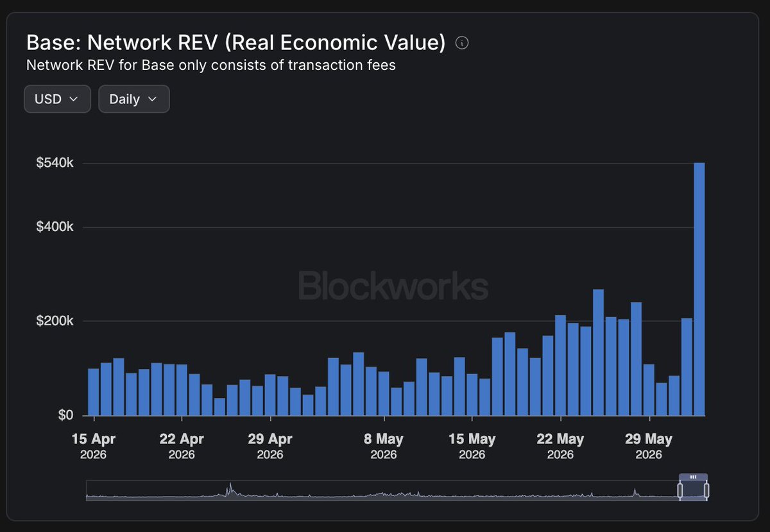Open the USD currency dropdown
Viewport: 770px width, 532px height.
point(57,99)
